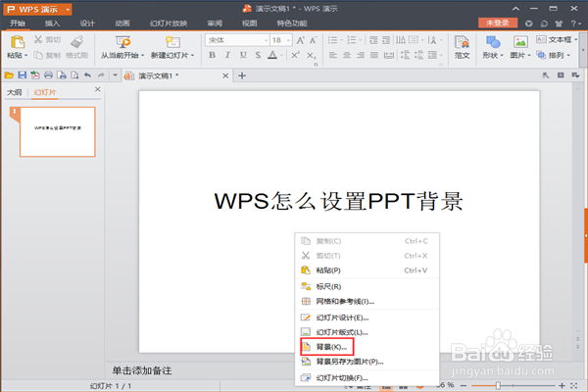Click the zoom slider handle
588x392 pixels.
(x=498, y=385)
